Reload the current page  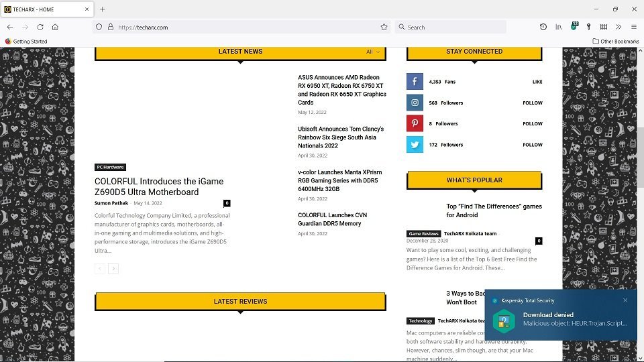[x=40, y=27]
